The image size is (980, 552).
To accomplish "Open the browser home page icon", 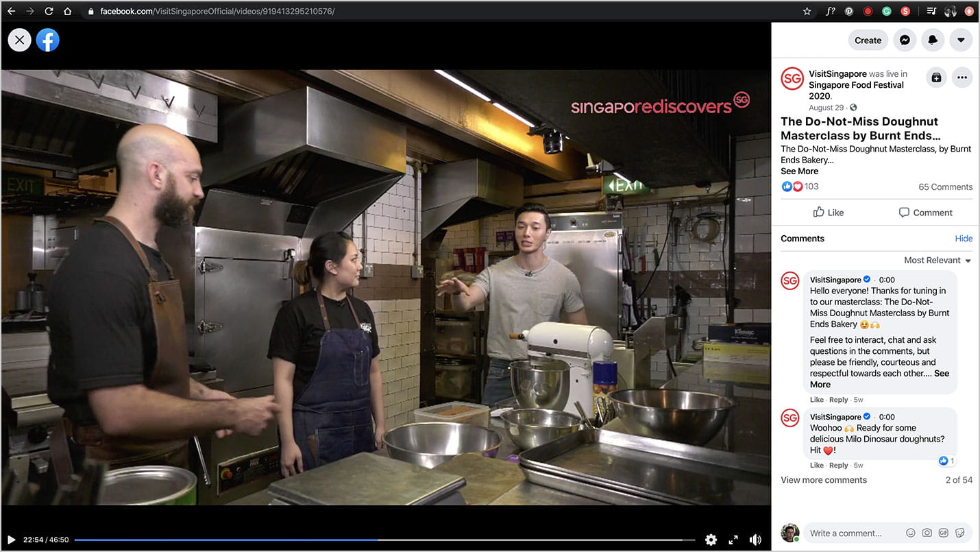I will 68,11.
